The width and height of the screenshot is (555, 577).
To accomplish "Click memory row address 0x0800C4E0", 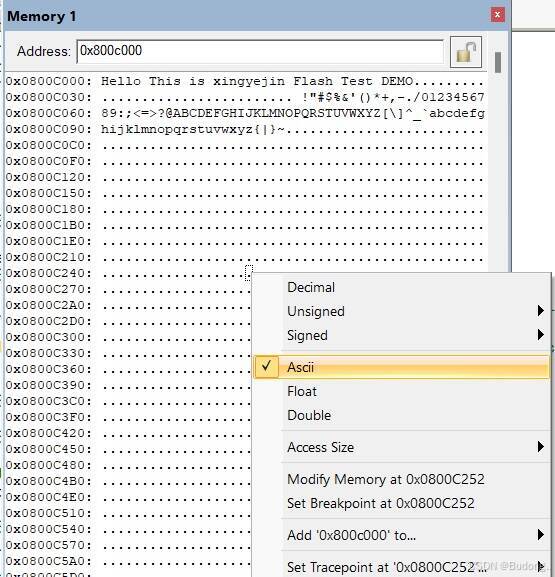I will pos(48,497).
